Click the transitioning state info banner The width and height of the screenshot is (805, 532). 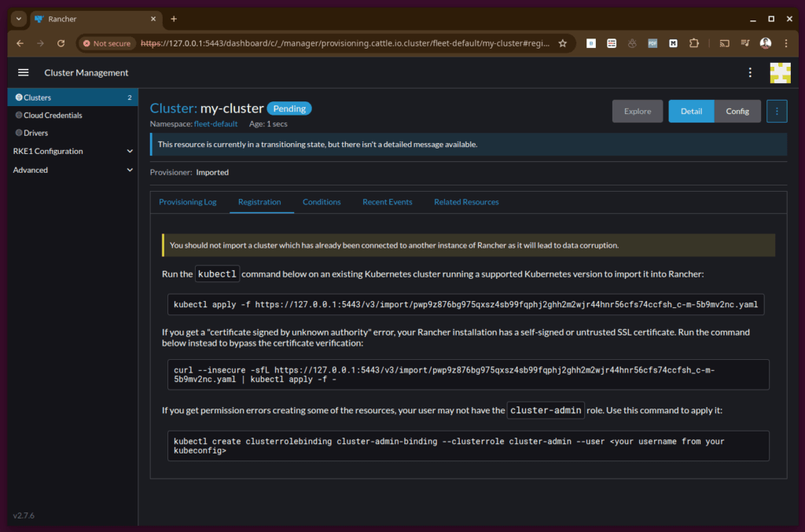469,144
